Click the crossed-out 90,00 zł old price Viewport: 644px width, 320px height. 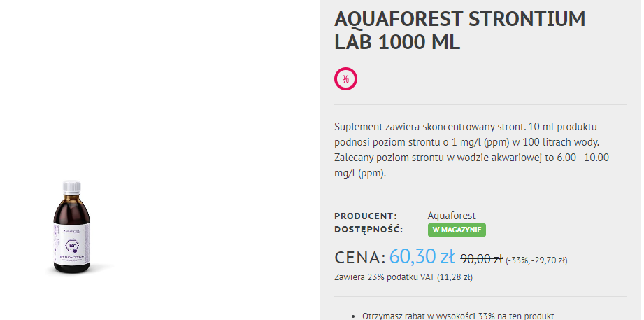(x=481, y=259)
